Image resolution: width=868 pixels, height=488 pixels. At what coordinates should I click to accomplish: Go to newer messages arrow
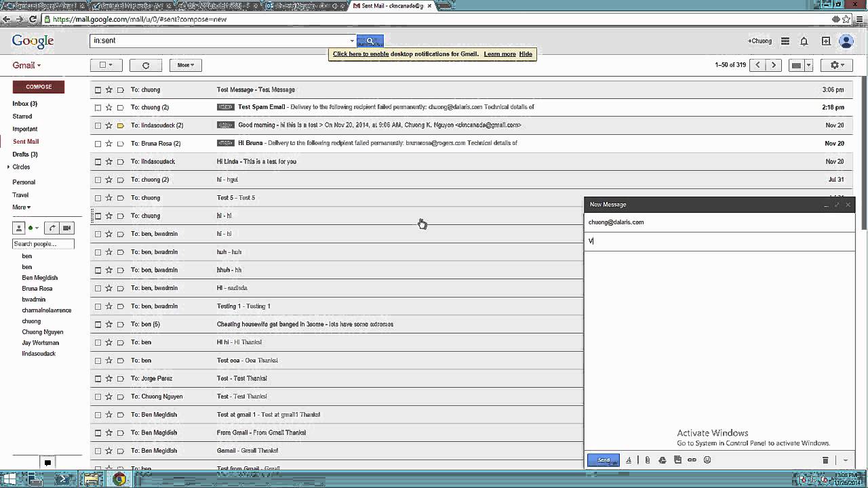(x=757, y=65)
